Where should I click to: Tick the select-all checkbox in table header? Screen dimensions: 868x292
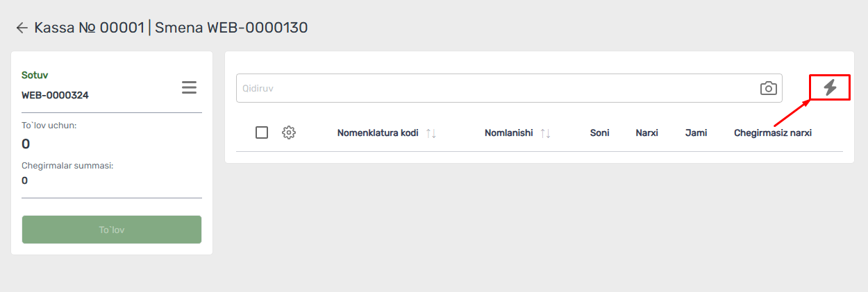(262, 132)
